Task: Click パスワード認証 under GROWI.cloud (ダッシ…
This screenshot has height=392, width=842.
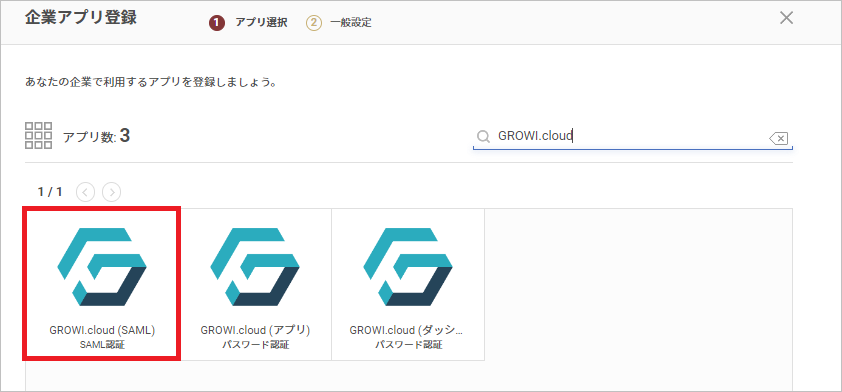Action: [x=409, y=345]
